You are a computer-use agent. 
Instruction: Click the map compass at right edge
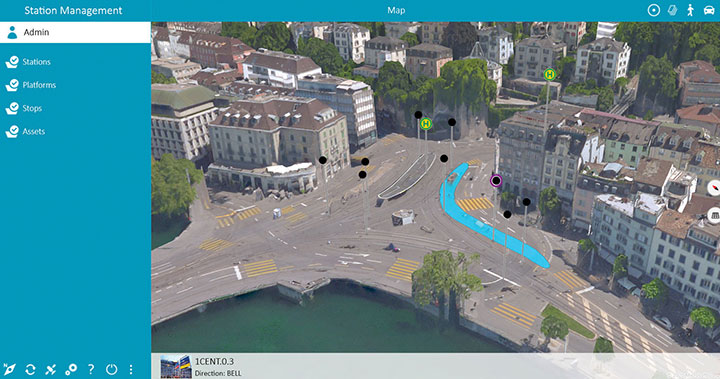(x=714, y=188)
